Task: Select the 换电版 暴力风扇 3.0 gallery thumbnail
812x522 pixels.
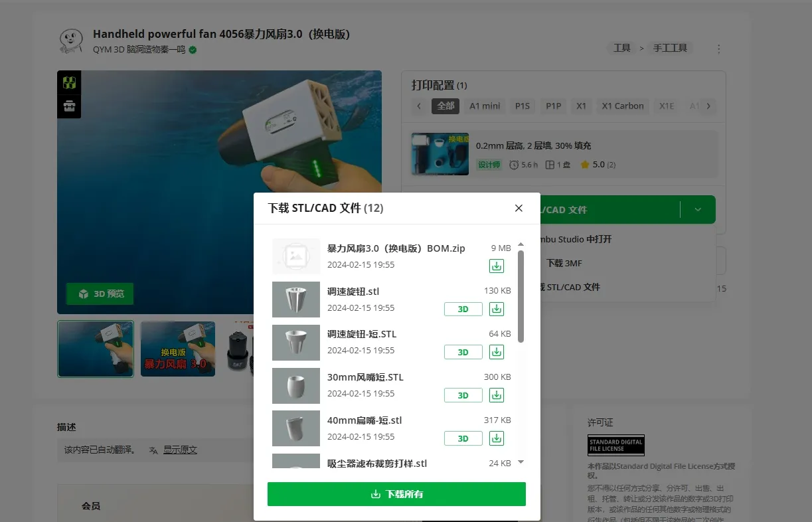Action: tap(178, 349)
